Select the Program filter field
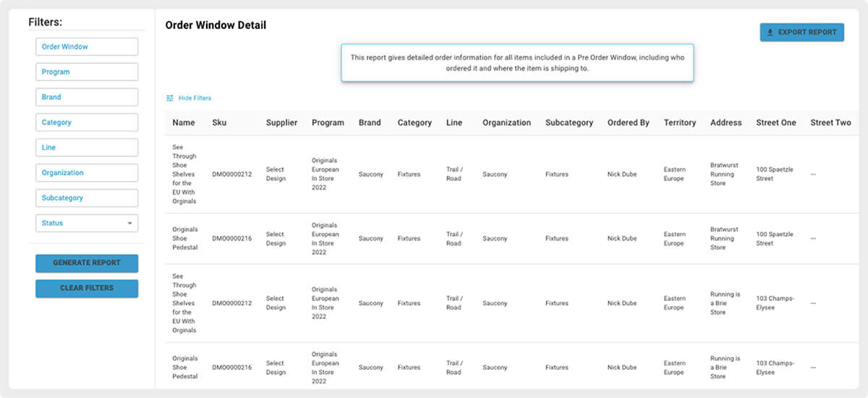 (x=87, y=72)
